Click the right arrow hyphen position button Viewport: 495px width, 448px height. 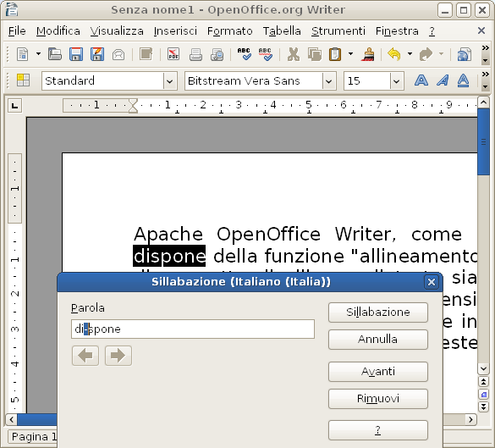(x=118, y=356)
